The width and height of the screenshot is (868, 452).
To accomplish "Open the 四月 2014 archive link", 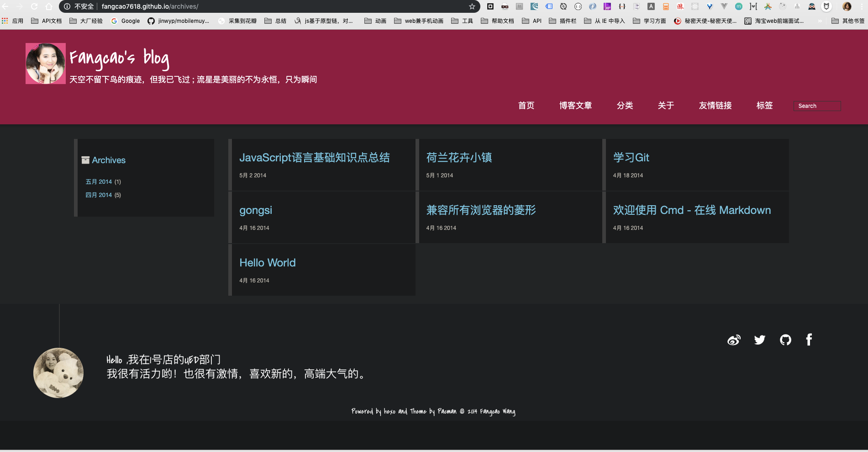I will (99, 195).
